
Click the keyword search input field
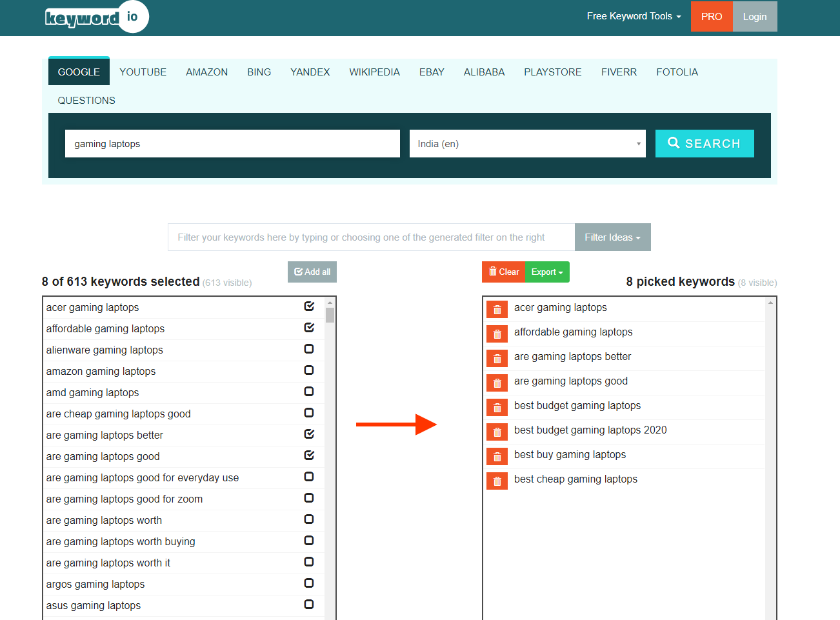(232, 144)
